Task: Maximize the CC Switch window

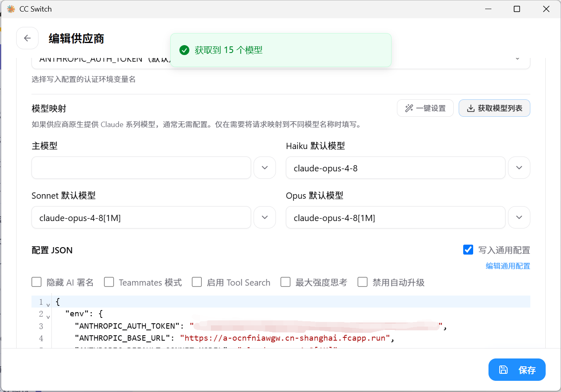Action: coord(517,9)
